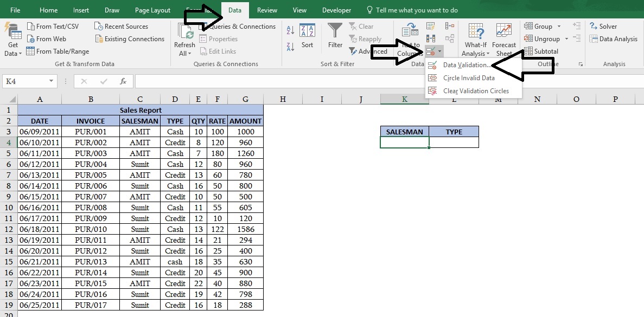Expand the Ungroup dropdown arrow

566,39
